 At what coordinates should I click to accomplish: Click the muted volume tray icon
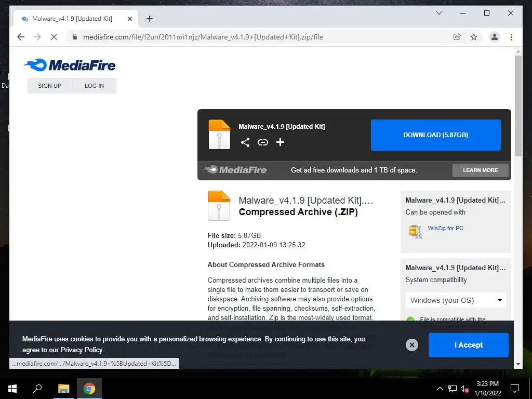tap(465, 389)
